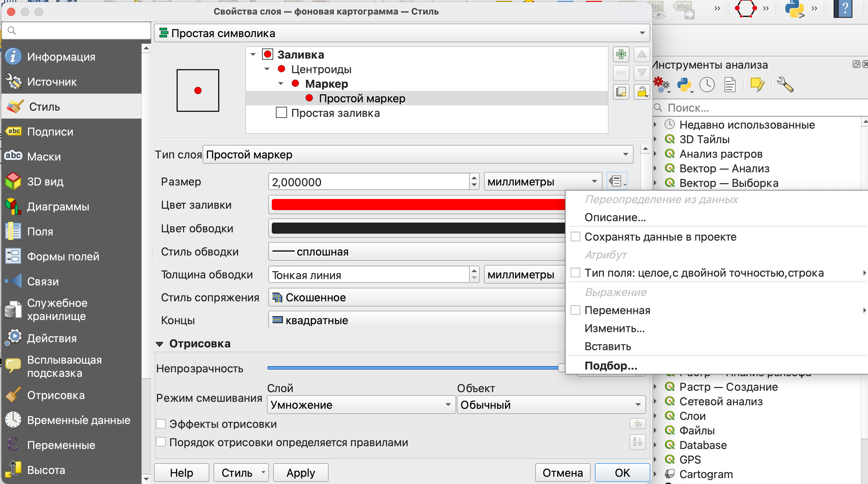Toggle Порядок отрисовки определяется правилами checkbox
This screenshot has width=868, height=484.
coord(161,442)
